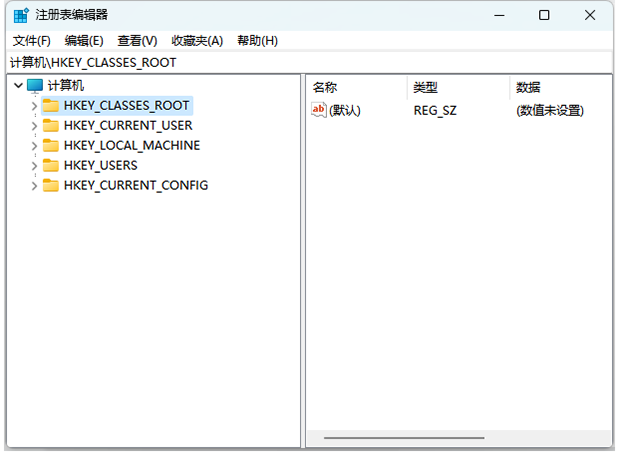The image size is (620, 455).
Task: Click the HKEY_CURRENT_CONFIG folder icon
Action: [51, 186]
